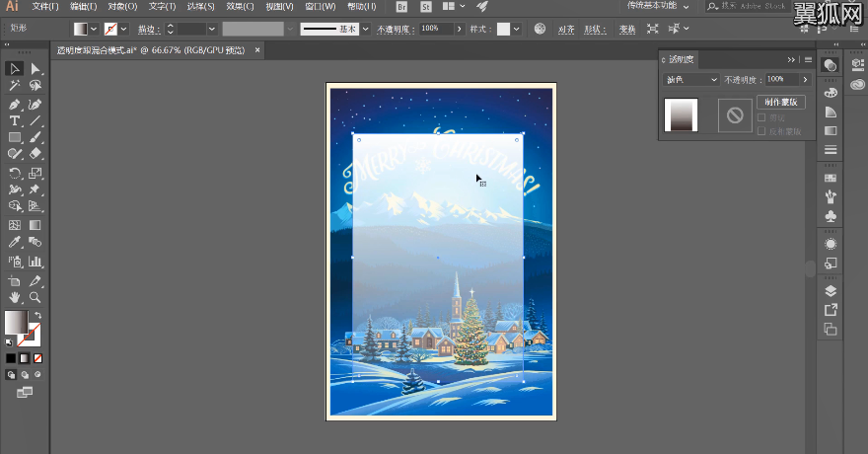This screenshot has height=454, width=868.
Task: Select the Scale tool
Action: point(35,173)
